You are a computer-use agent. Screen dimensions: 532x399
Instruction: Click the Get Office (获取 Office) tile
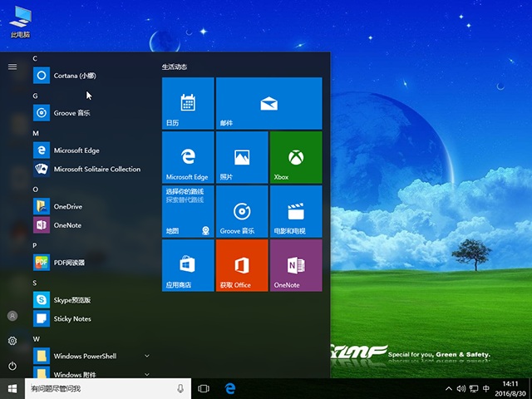(241, 265)
